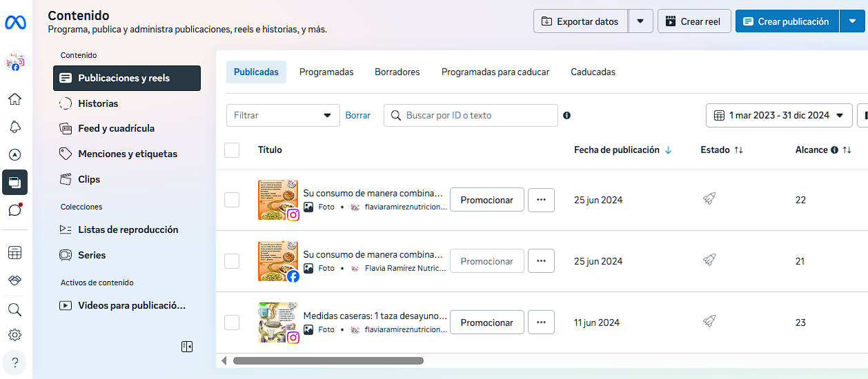This screenshot has height=379, width=868.
Task: Select checkbox for first 25 jun 2024 post
Action: [232, 200]
